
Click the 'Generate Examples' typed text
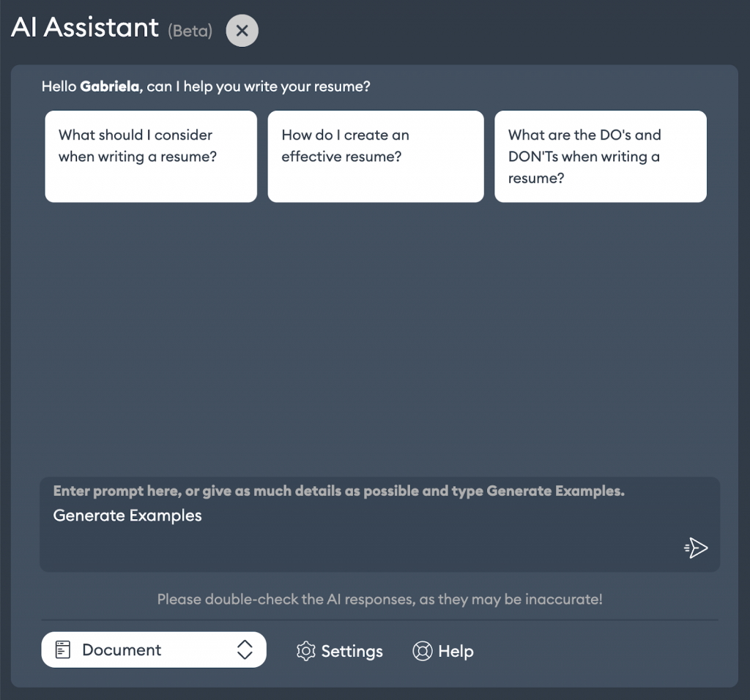126,515
